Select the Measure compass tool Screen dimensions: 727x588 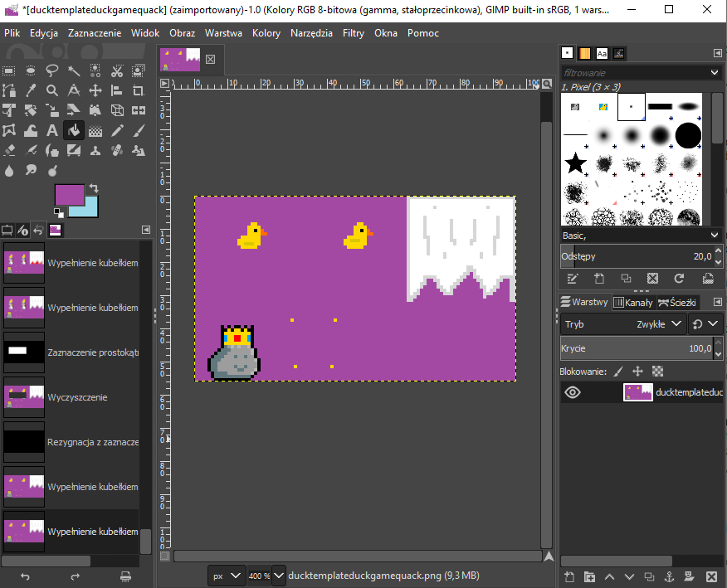click(74, 90)
